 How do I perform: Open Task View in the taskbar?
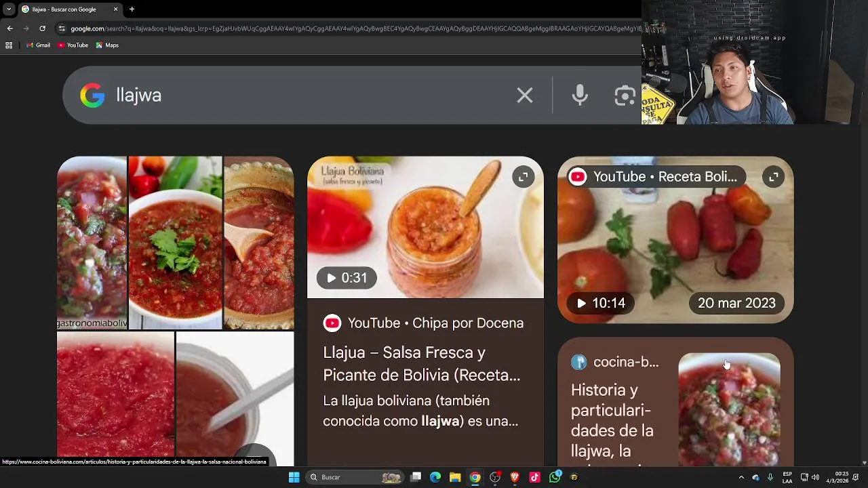(416, 477)
